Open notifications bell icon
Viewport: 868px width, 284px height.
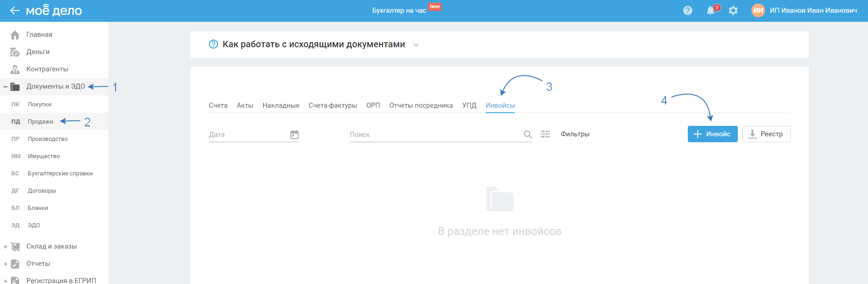click(x=711, y=10)
